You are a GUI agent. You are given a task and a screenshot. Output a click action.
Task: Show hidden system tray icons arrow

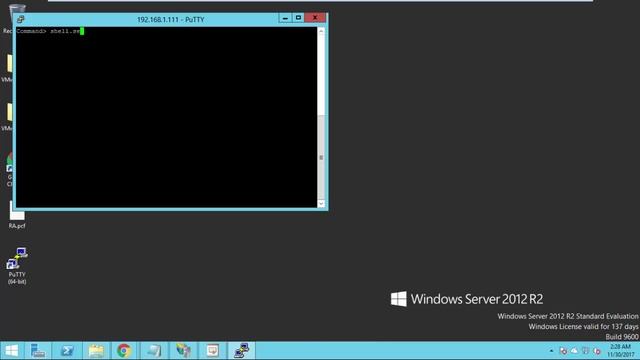click(x=551, y=351)
